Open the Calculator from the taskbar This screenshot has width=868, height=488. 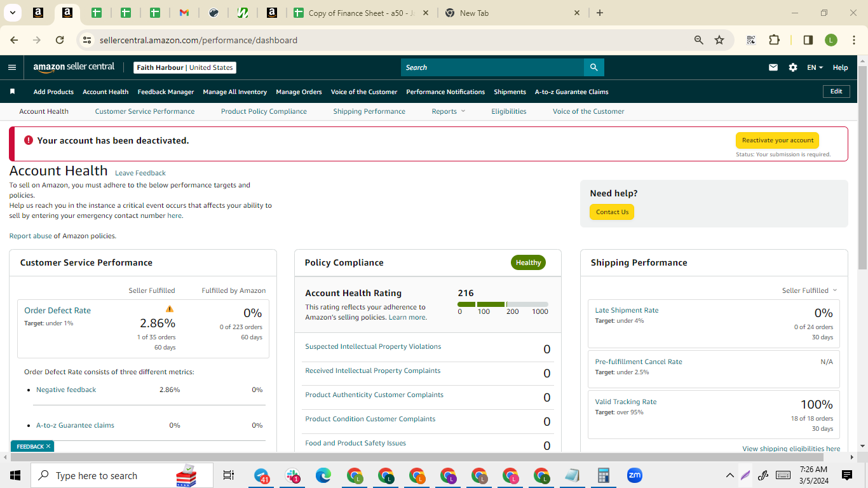(604, 475)
